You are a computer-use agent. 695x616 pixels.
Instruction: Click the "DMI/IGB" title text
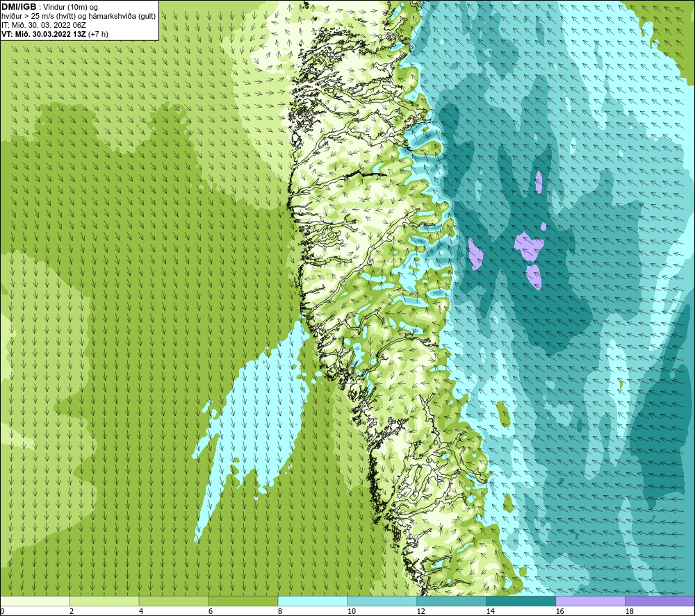pos(19,7)
